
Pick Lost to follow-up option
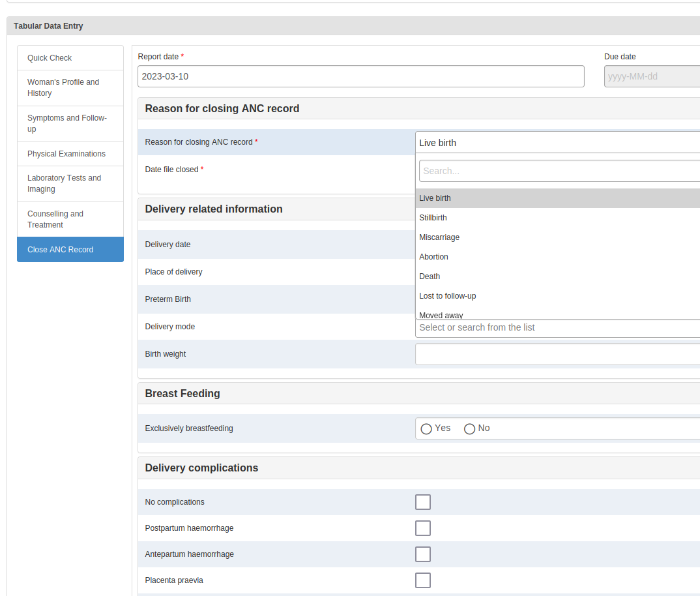[x=558, y=296]
